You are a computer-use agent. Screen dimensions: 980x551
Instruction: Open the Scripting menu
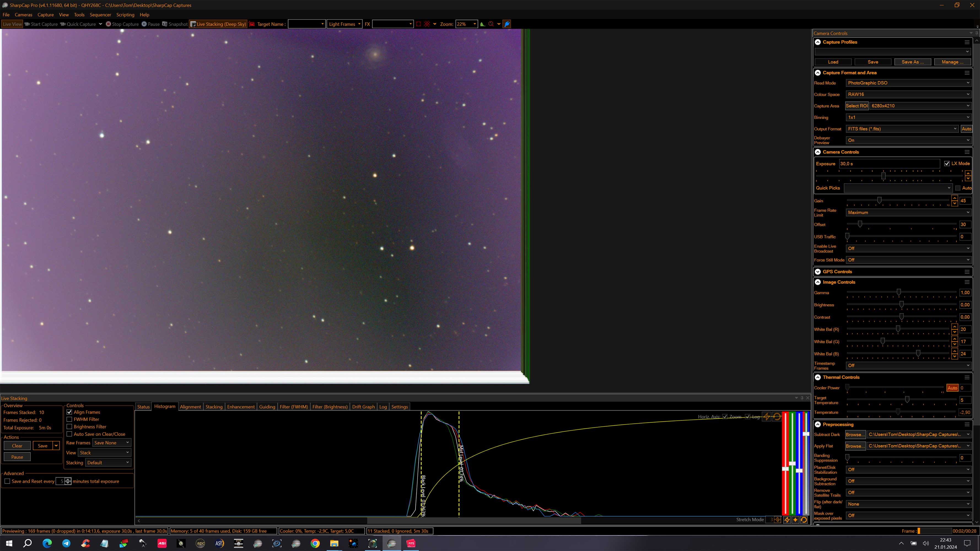125,15
